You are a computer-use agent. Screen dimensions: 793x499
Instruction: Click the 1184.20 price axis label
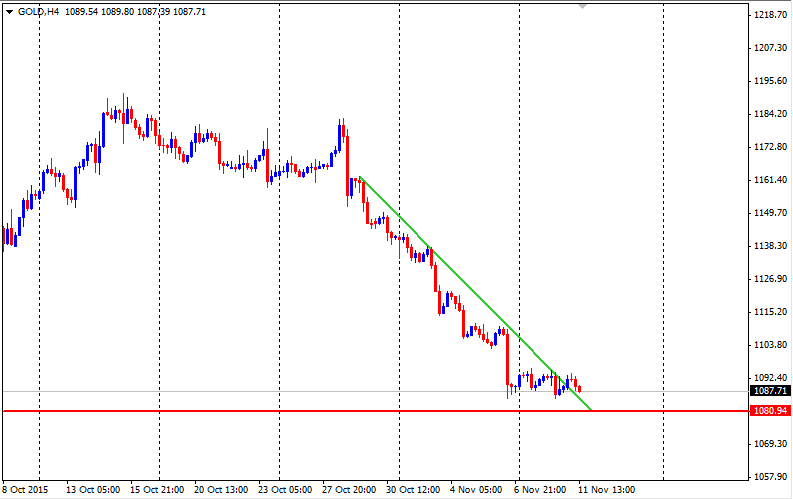(770, 114)
